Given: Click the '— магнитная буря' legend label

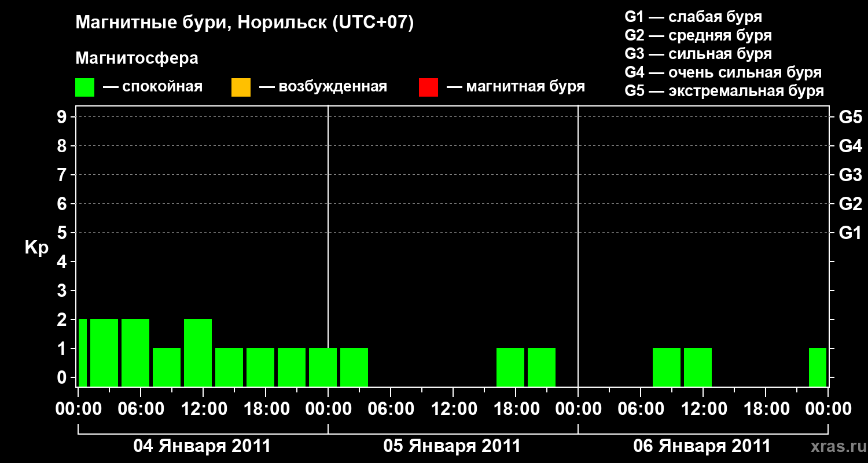Looking at the screenshot, I should point(516,87).
